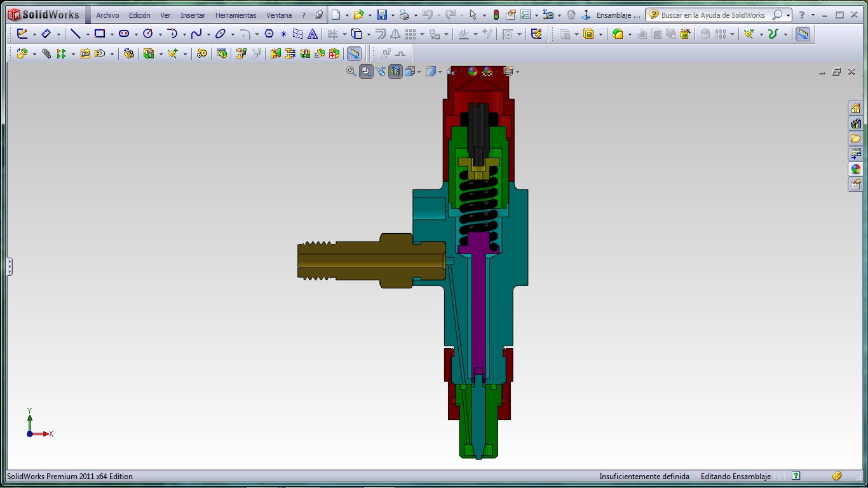868x488 pixels.
Task: Toggle the highlighted ruler button on sketch toolbar
Action: click(x=803, y=34)
